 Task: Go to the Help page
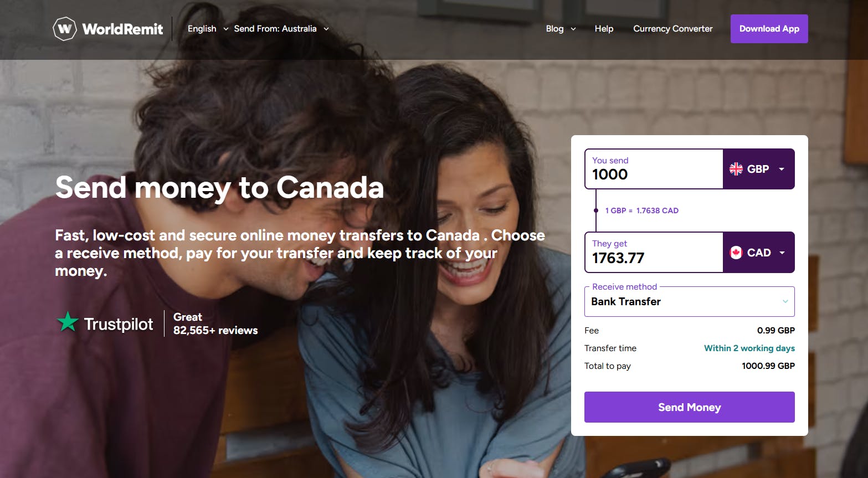point(604,29)
